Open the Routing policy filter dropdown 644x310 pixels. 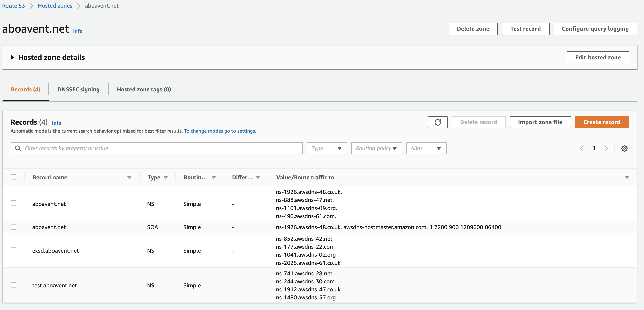(376, 148)
